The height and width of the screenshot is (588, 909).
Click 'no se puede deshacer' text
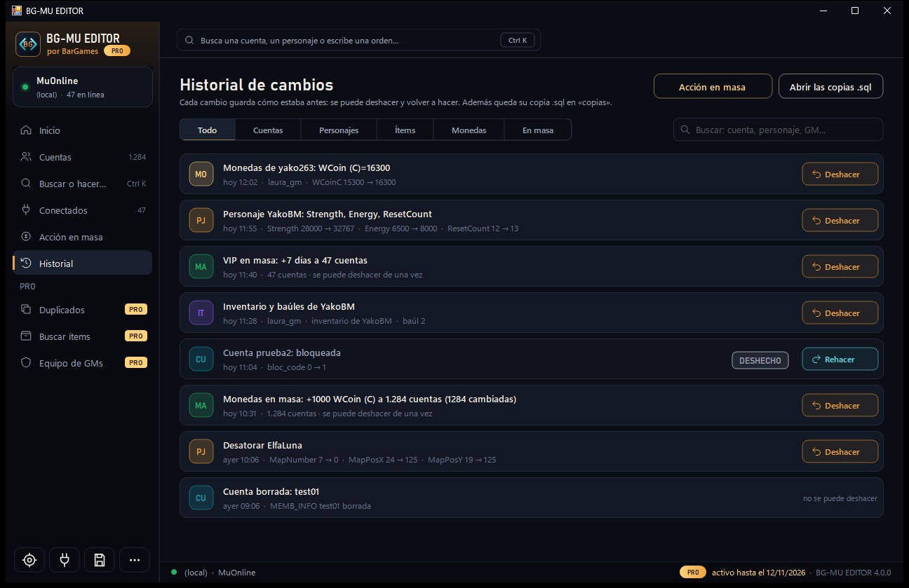pyautogui.click(x=840, y=498)
